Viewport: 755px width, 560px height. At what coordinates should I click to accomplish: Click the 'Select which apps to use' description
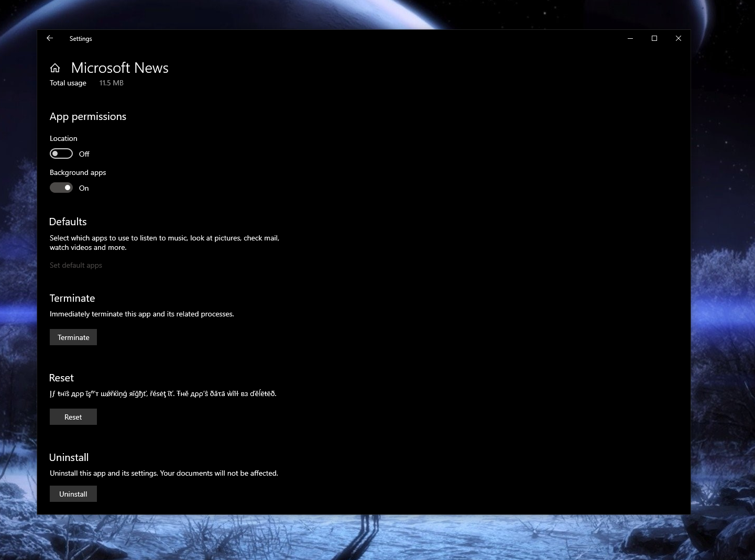165,243
